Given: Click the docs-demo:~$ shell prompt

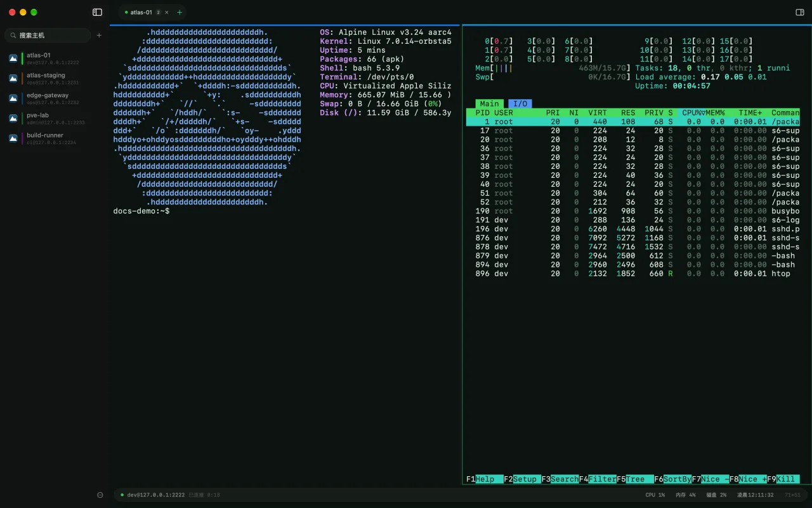Looking at the screenshot, I should pos(141,211).
